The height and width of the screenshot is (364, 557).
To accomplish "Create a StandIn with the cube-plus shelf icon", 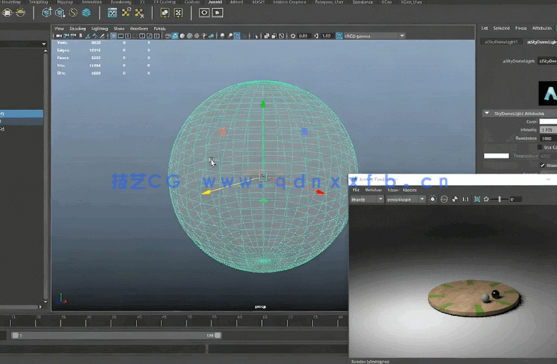I will (47, 13).
